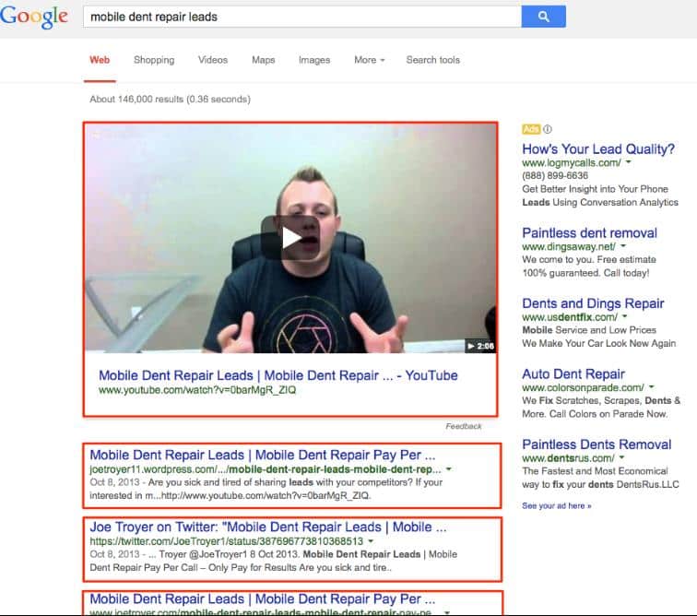Open 'Auto Dent Repair' ad

click(573, 374)
